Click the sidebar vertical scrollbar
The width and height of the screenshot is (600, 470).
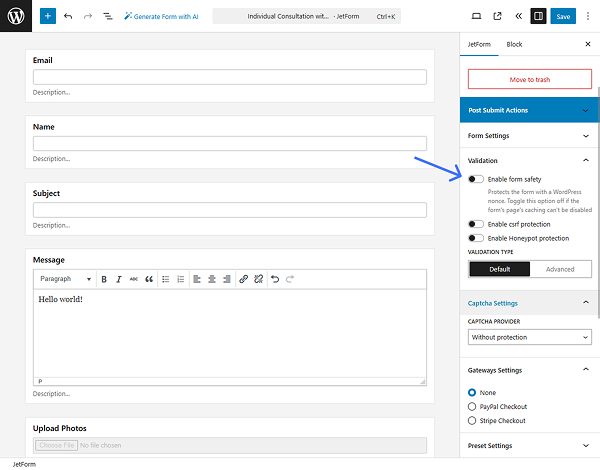pos(598,202)
